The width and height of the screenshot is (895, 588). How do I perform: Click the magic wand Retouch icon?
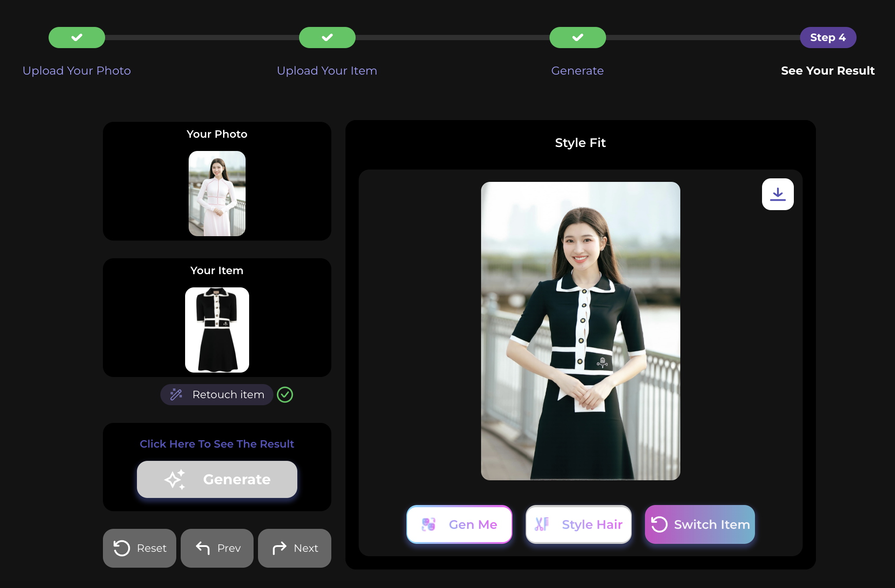pyautogui.click(x=176, y=394)
